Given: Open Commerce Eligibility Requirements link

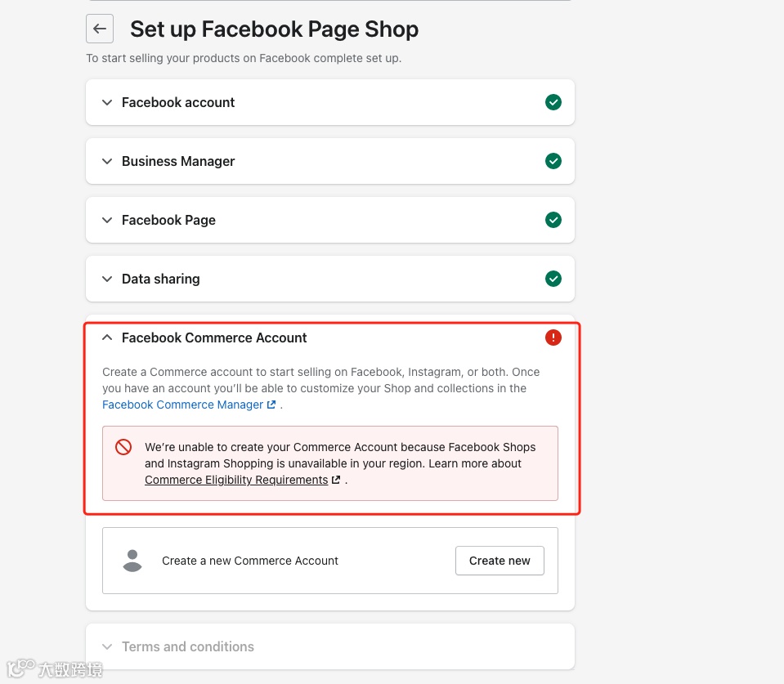Looking at the screenshot, I should [x=236, y=480].
